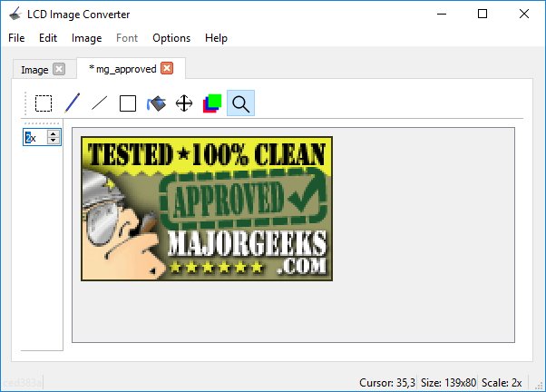Select the magnifier Zoom tool
This screenshot has width=546, height=392.
(x=240, y=103)
